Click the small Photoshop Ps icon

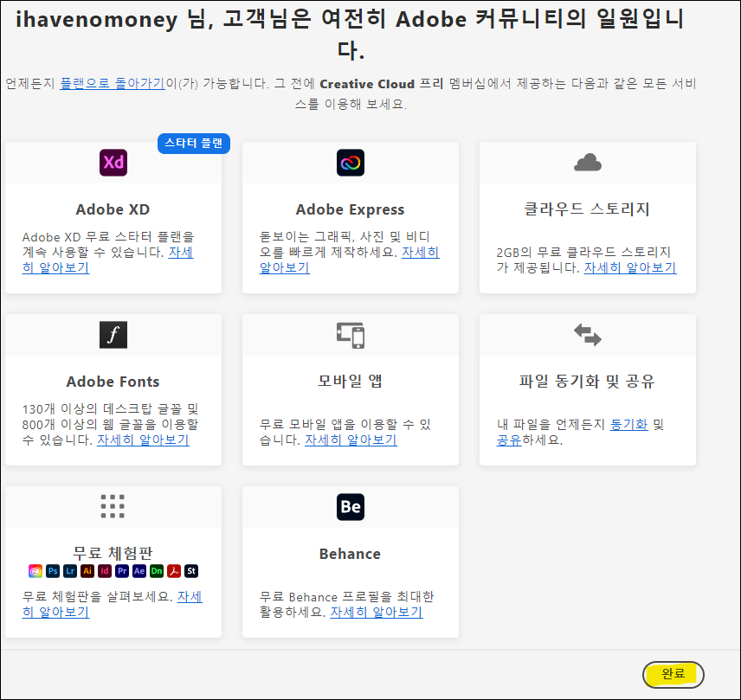(53, 571)
